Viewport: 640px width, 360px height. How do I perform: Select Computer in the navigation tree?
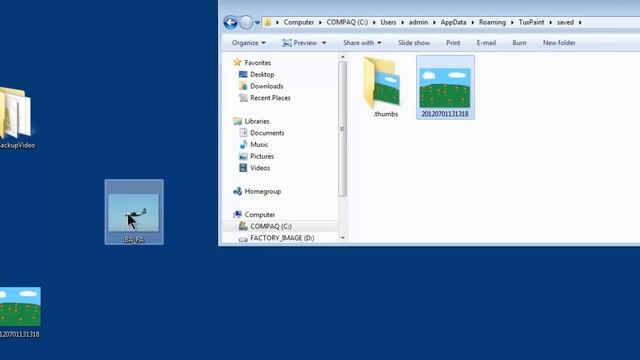coord(260,215)
